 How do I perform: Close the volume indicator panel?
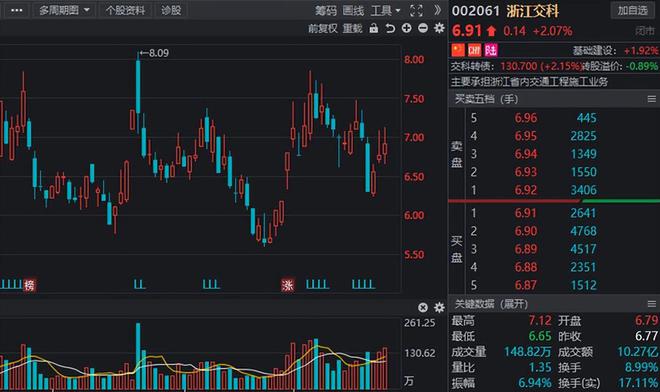point(423,307)
